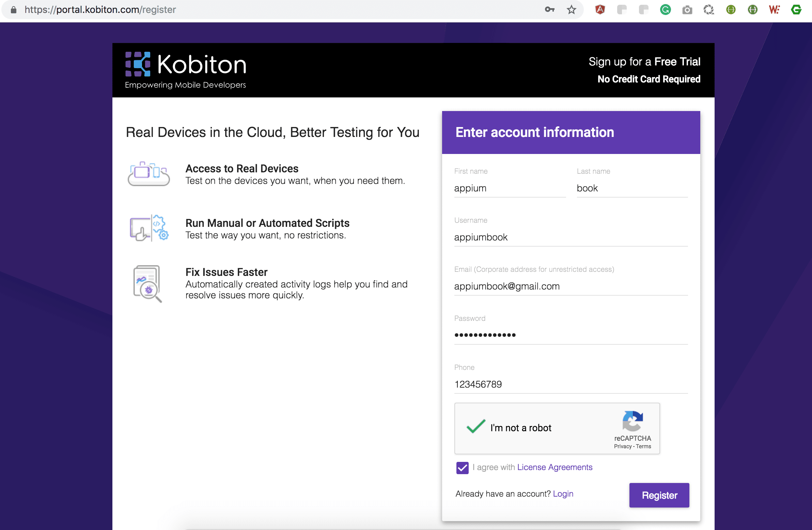
Task: Click the Password field
Action: 571,335
